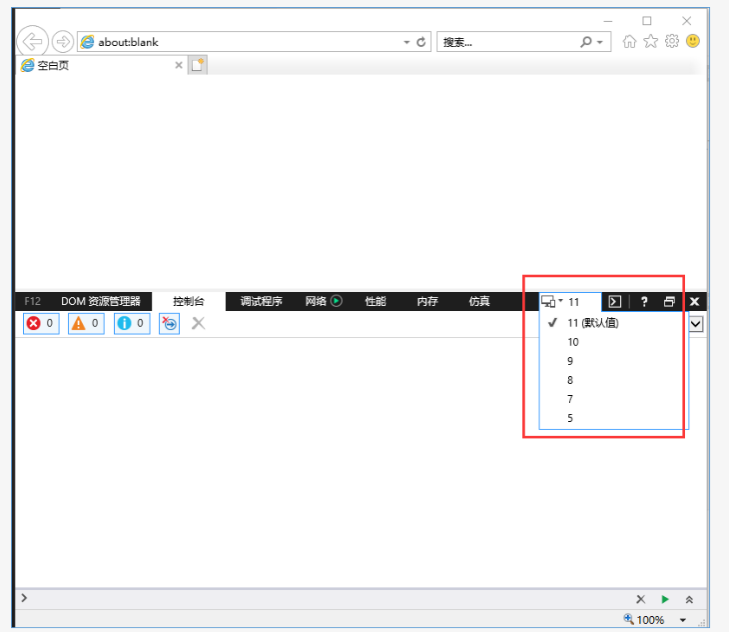Switch to DOM 资源管理器 tab
Image resolution: width=729 pixels, height=632 pixels.
click(x=100, y=301)
